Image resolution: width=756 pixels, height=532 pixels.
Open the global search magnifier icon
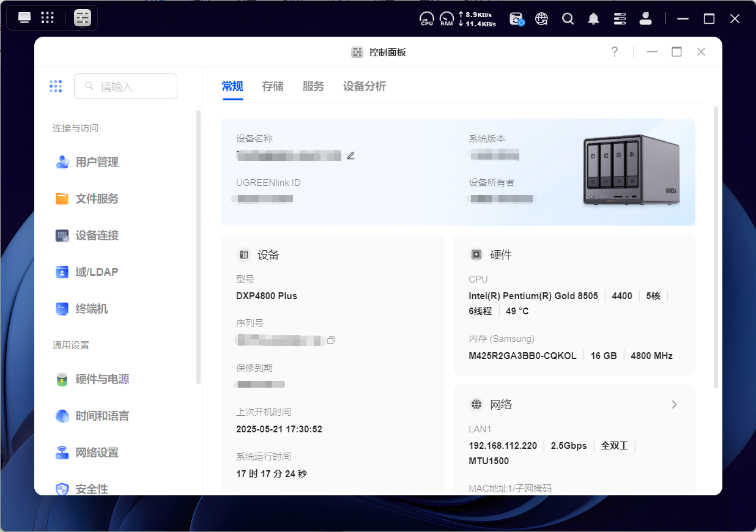click(568, 18)
